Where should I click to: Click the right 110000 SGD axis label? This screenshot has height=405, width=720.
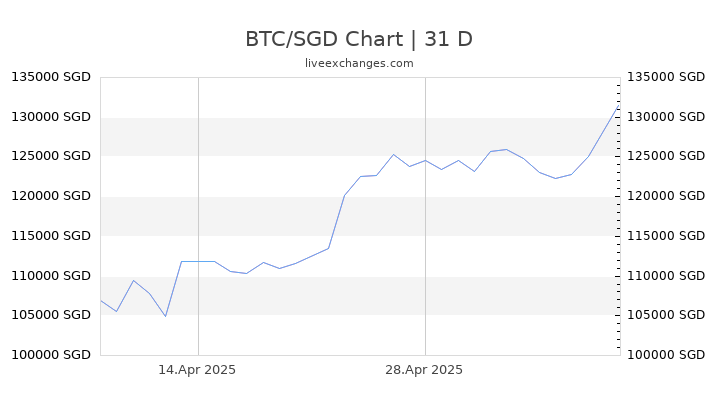(666, 276)
